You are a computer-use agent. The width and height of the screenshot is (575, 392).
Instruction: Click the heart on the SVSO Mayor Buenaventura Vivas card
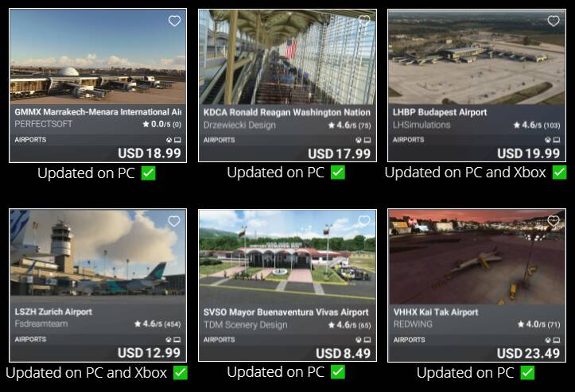(364, 221)
